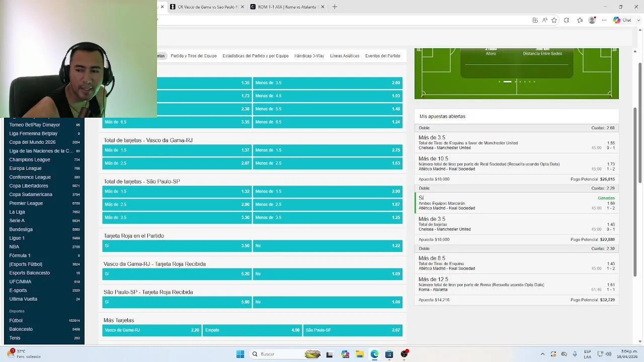Screen dimensions: 644x362
Task: Open the Más de 10.5 Real Sociedad shots bet
Action: [x=517, y=163]
